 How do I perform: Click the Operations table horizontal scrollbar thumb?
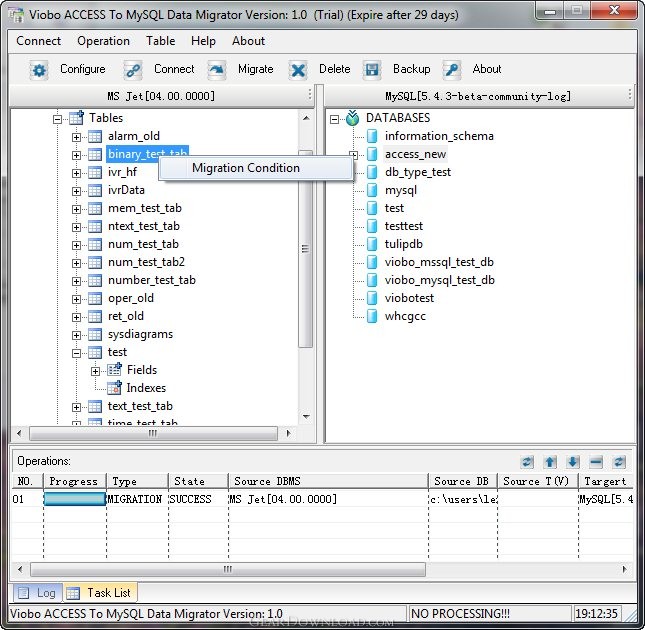(x=228, y=570)
